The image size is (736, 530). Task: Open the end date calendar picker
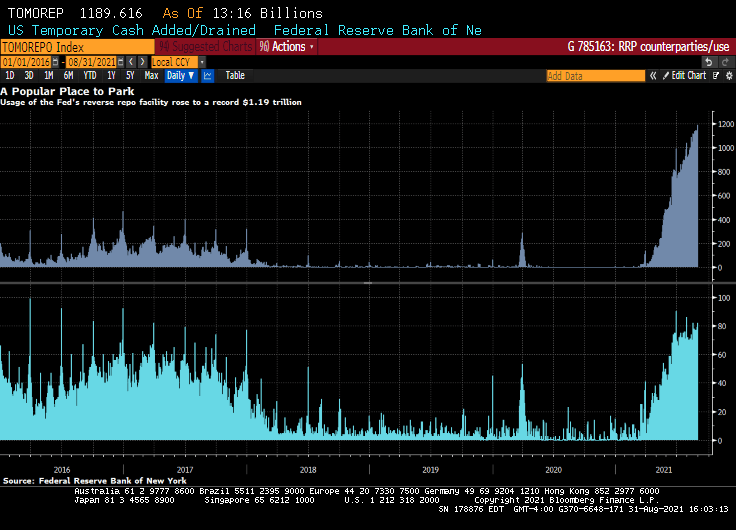coord(119,62)
